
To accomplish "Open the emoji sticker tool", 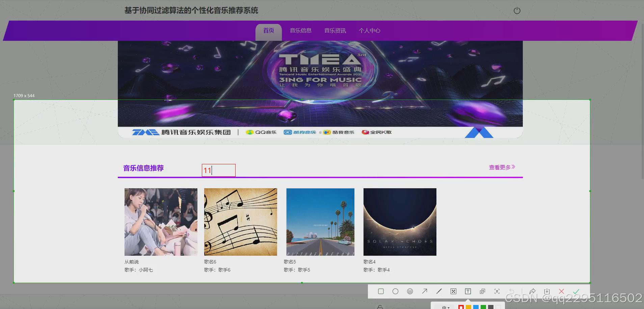I will click(x=410, y=291).
